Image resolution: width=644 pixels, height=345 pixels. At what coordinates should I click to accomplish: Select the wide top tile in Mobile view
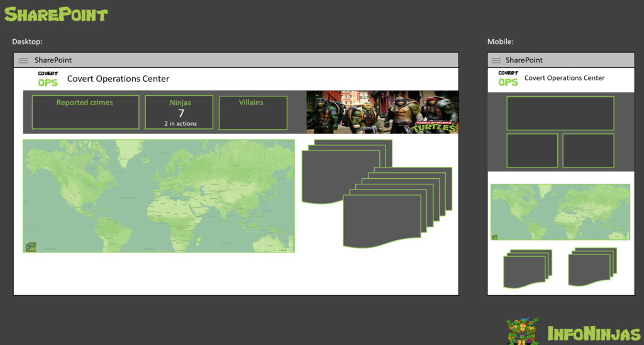tap(560, 113)
